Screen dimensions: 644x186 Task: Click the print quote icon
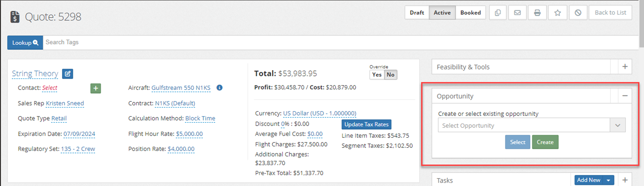pos(537,13)
